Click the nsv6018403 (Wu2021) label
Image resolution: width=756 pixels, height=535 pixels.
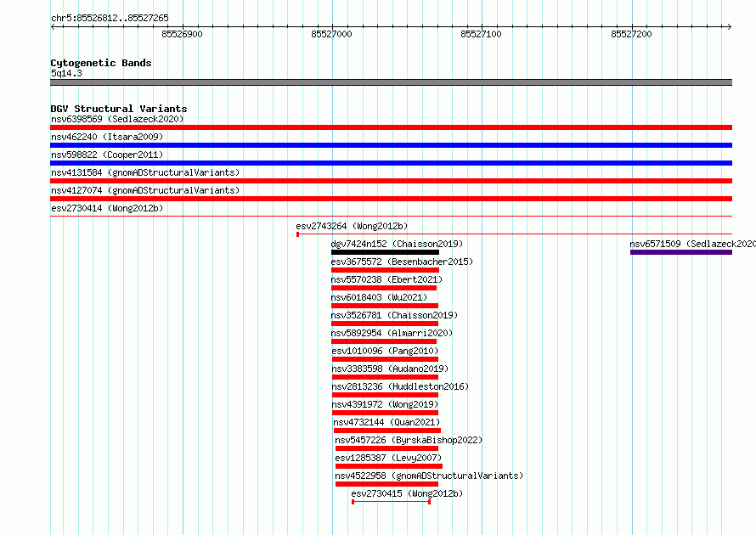point(379,297)
